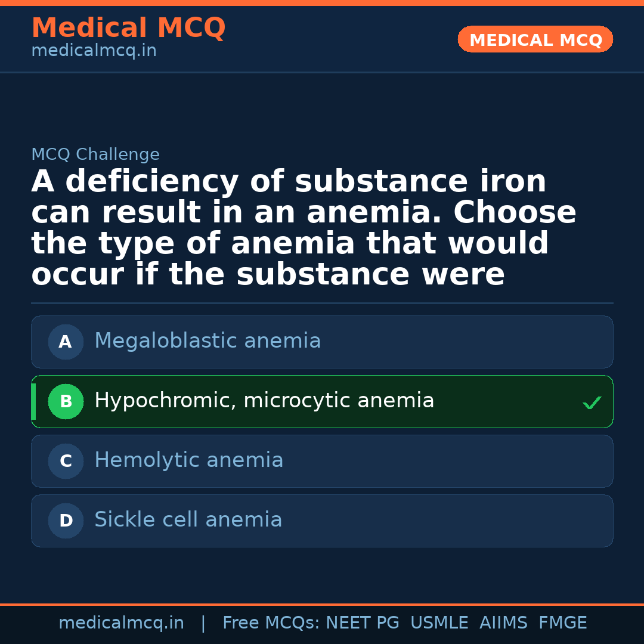Open the medicalmcq.in link in the footer
The height and width of the screenshot is (644, 644).
tap(121, 623)
